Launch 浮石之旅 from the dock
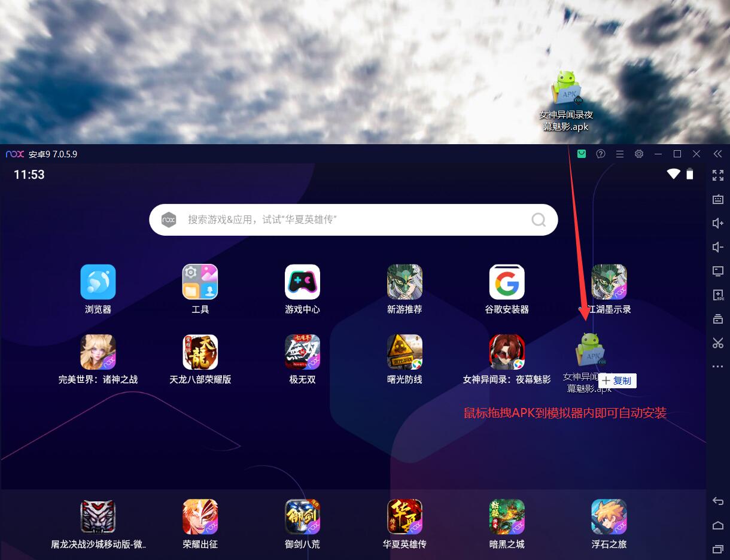This screenshot has width=730, height=560. tap(609, 517)
